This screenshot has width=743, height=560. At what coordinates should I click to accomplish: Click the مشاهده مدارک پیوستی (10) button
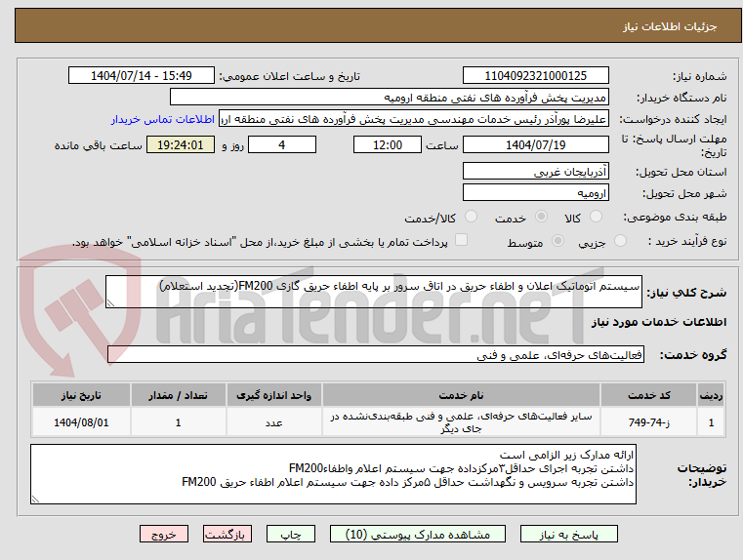(x=418, y=534)
